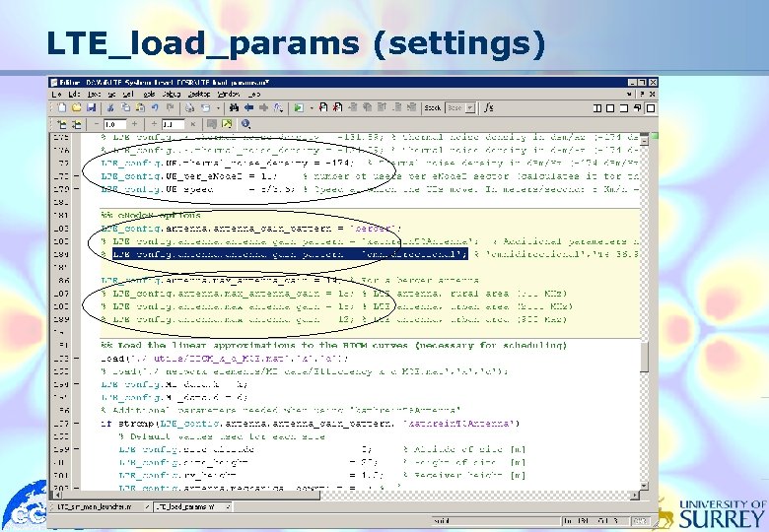This screenshot has width=769, height=532.
Task: Open the Text menu
Action: 95,94
